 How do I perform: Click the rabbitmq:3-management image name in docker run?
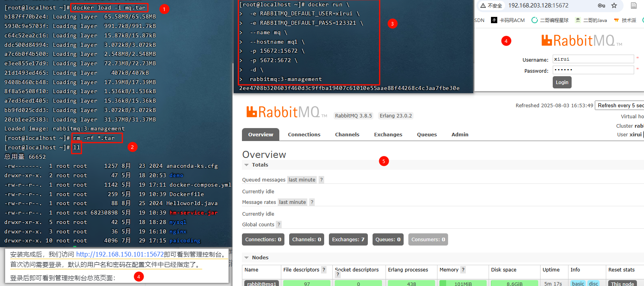[x=286, y=79]
